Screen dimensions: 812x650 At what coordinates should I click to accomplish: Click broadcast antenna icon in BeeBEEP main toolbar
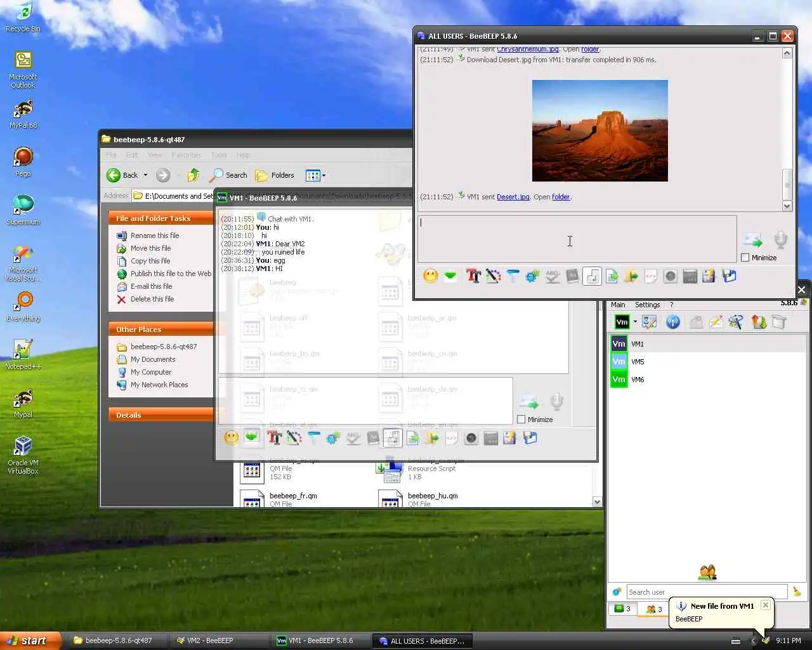tap(673, 322)
